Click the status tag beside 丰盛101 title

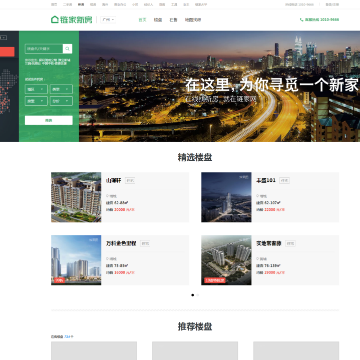click(284, 180)
